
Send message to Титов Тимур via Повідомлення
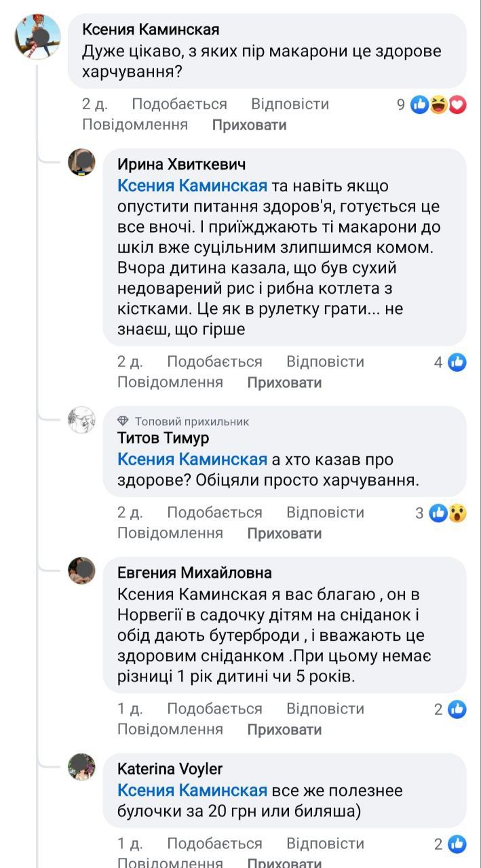coord(170,533)
